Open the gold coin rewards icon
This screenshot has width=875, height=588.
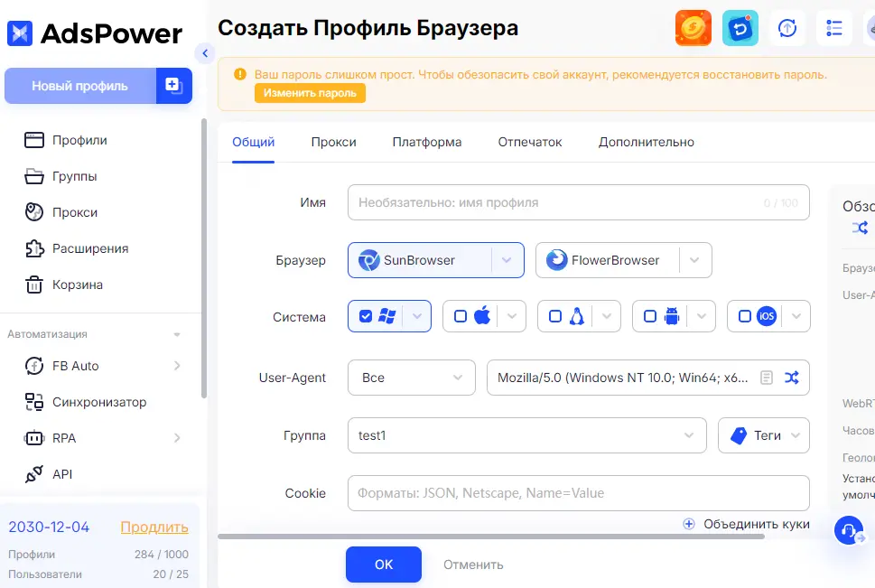click(x=693, y=28)
